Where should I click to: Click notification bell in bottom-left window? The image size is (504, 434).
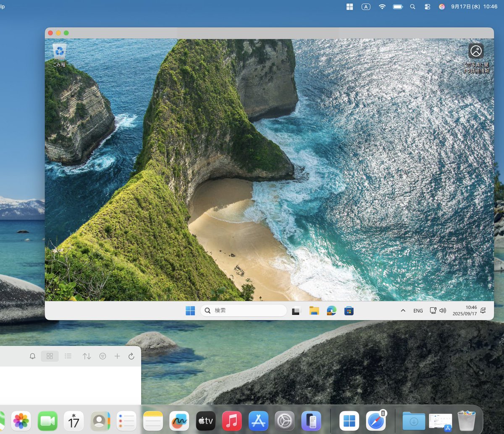coord(32,356)
